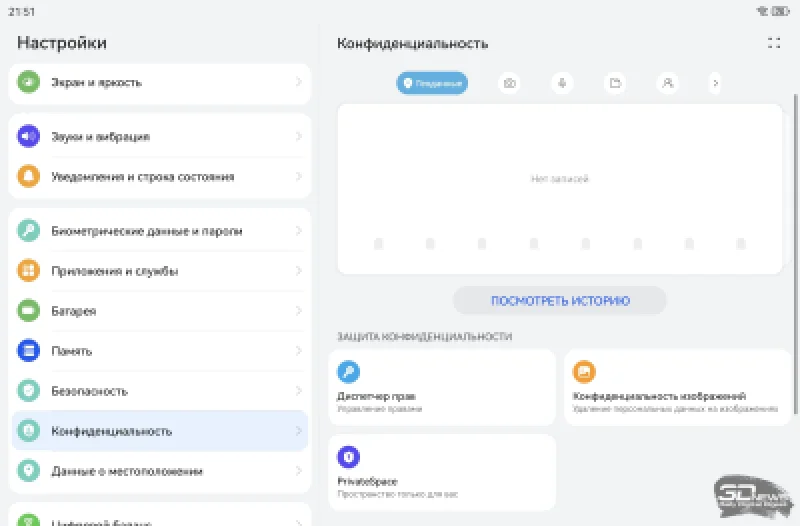Viewport: 800px width, 526px height.
Task: Click the fullscreen expand icon
Action: pos(773,43)
